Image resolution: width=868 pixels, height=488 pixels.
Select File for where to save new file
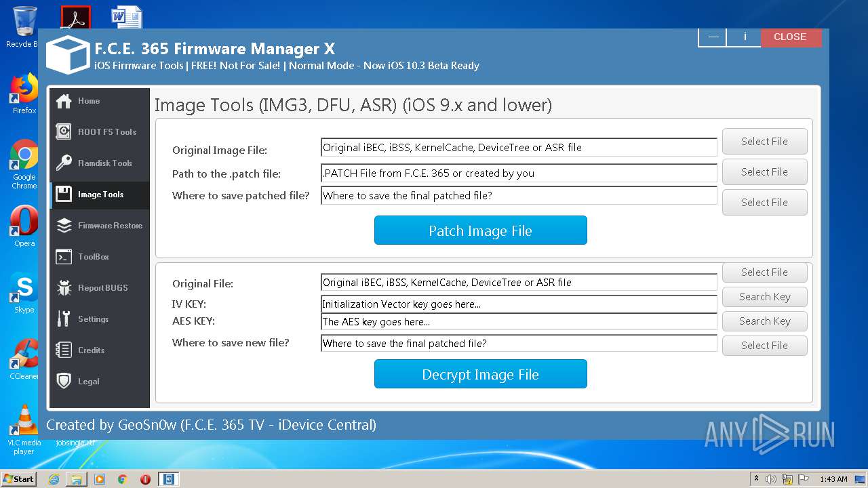(x=764, y=346)
